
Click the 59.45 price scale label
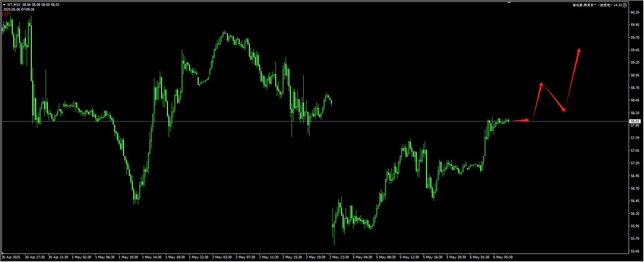(x=635, y=50)
